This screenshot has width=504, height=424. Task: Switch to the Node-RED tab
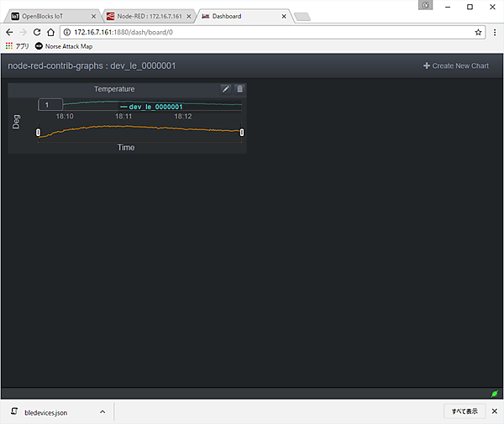coord(143,17)
